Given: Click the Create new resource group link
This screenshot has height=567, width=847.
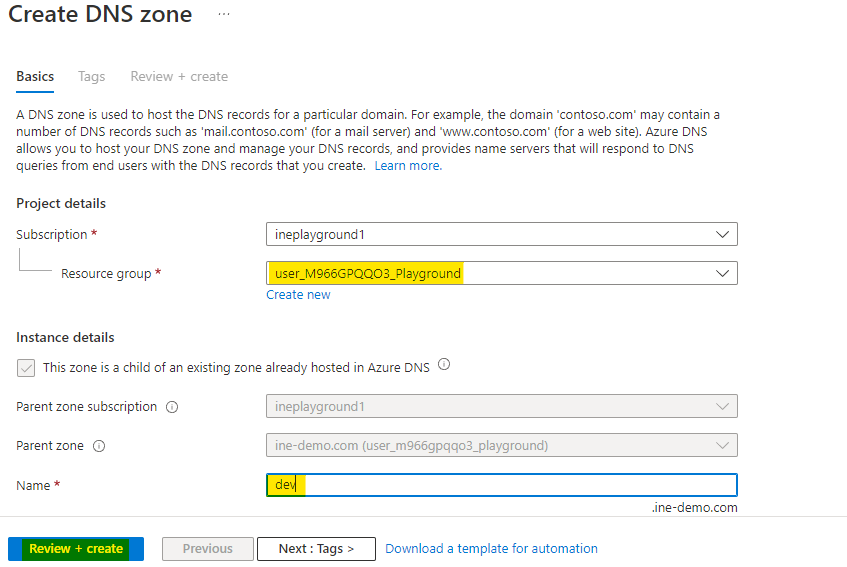Looking at the screenshot, I should (298, 295).
